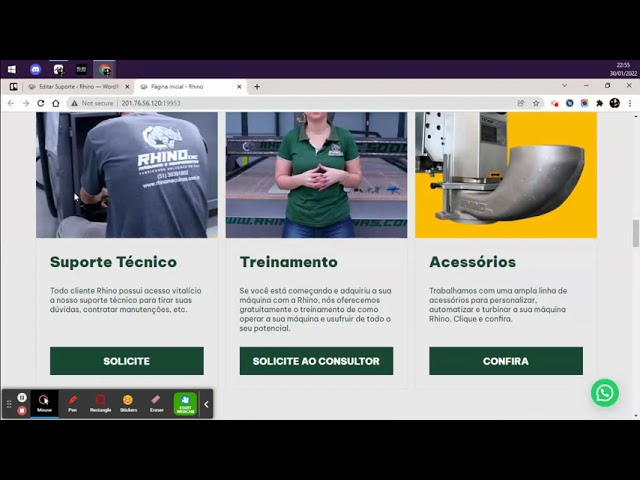Viewport: 640px width, 480px height.
Task: Close the Editar Suporte tab
Action: click(127, 87)
